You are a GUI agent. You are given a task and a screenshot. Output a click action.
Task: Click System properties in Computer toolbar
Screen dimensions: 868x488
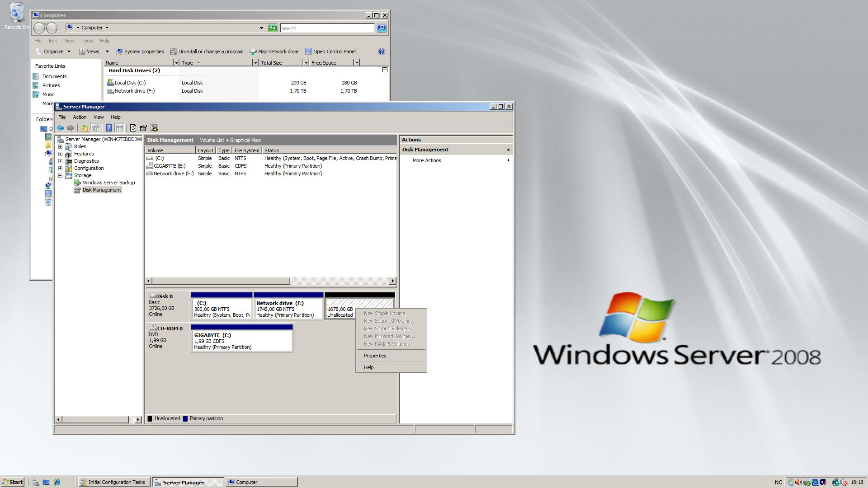140,52
